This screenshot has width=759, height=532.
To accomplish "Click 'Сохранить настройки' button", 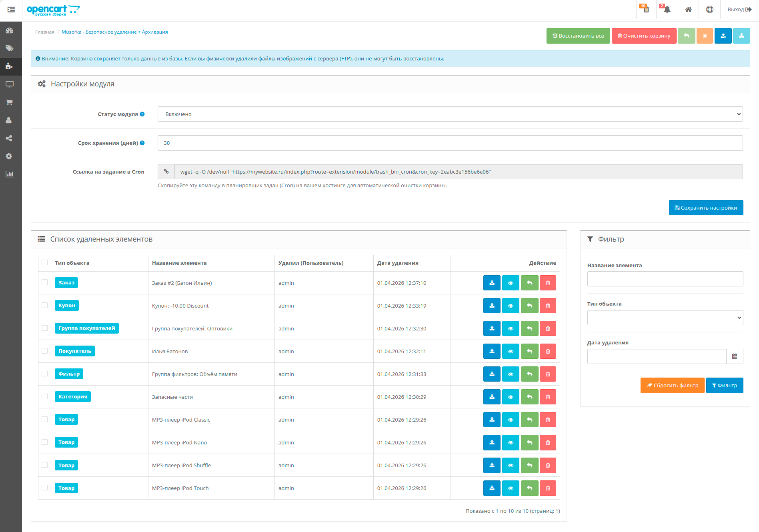I will 706,208.
